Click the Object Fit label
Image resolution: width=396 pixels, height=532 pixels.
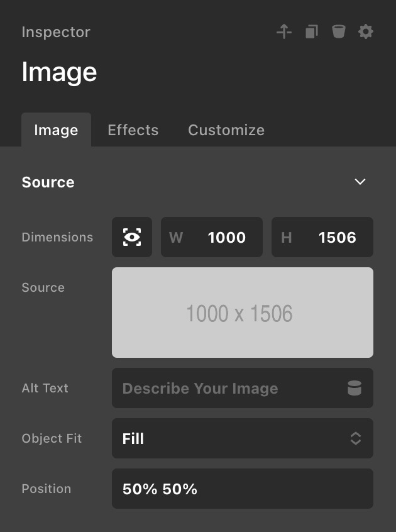point(52,438)
